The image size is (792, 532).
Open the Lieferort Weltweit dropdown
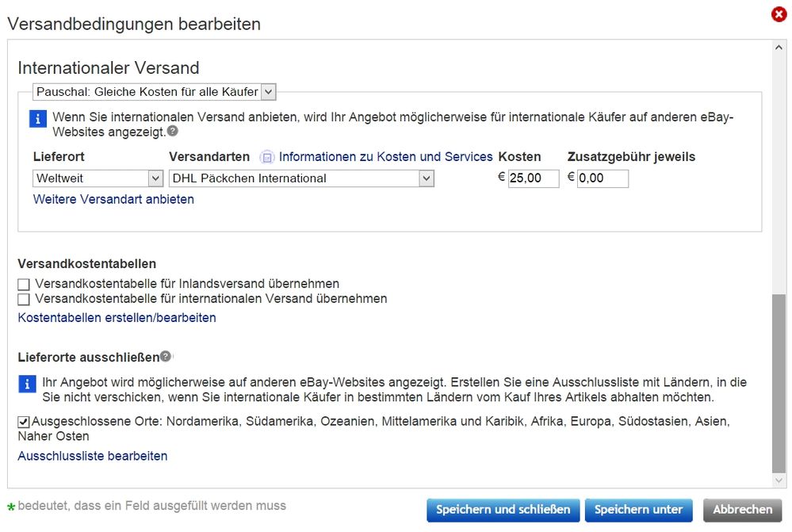[98, 178]
